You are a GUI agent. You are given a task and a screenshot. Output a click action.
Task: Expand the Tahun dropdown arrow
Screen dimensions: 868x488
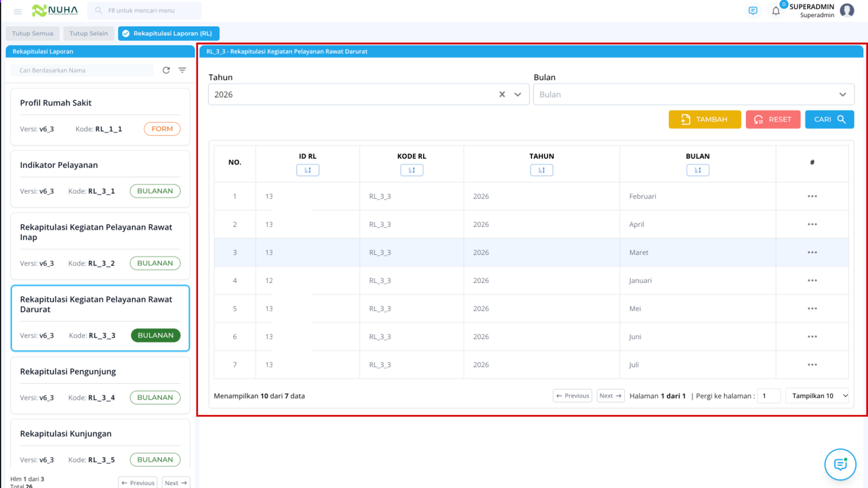pyautogui.click(x=518, y=94)
